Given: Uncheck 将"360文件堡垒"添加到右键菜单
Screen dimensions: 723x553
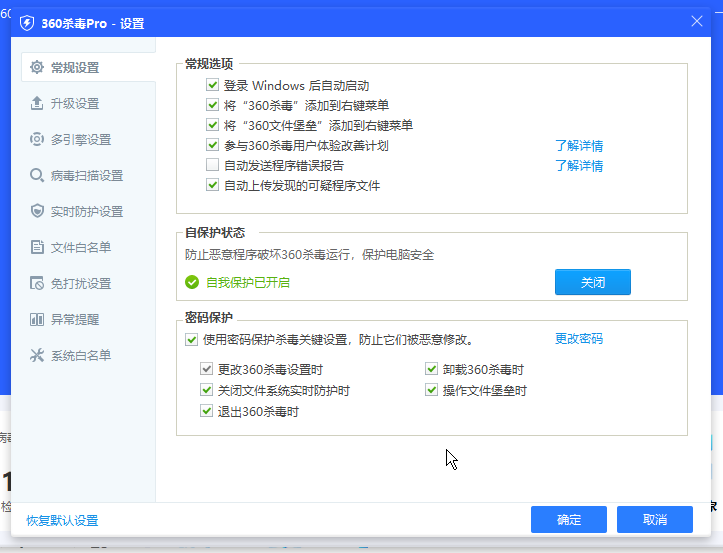Looking at the screenshot, I should point(212,125).
